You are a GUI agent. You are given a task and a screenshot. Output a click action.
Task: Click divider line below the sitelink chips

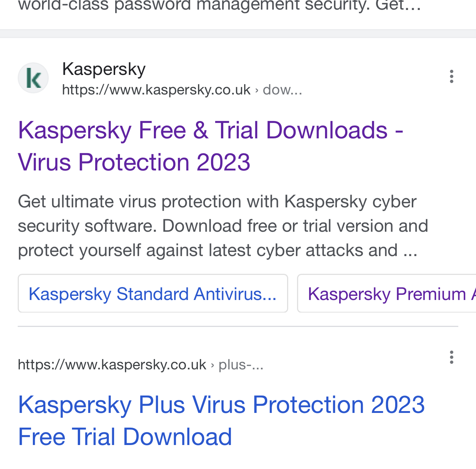pos(238,327)
